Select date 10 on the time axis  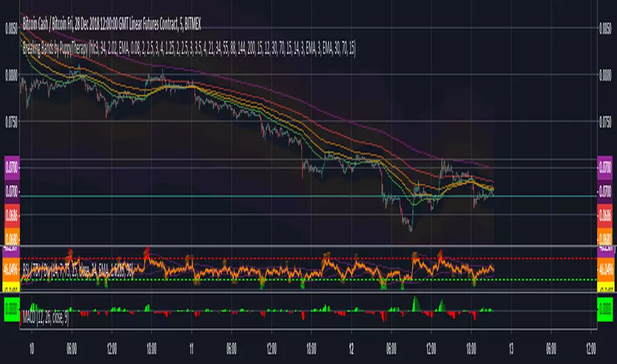point(32,346)
